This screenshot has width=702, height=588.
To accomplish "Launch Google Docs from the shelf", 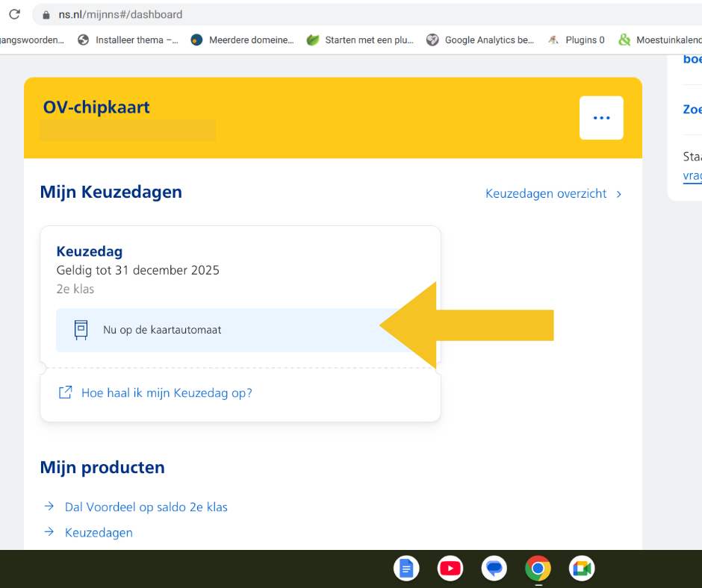I will (406, 569).
